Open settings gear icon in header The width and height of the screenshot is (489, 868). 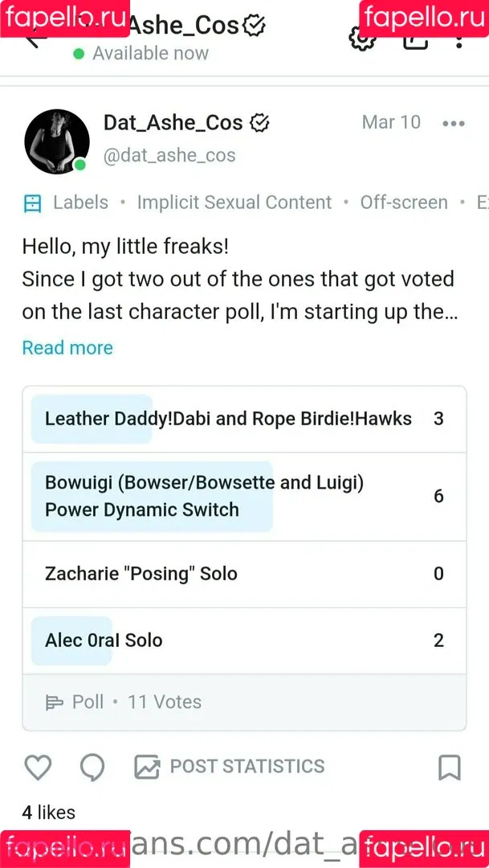coord(363,38)
